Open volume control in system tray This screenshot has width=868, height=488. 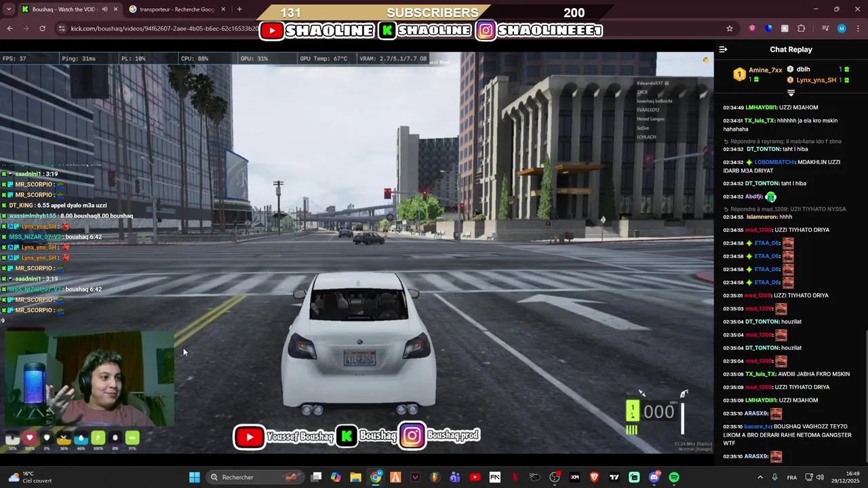(x=821, y=477)
